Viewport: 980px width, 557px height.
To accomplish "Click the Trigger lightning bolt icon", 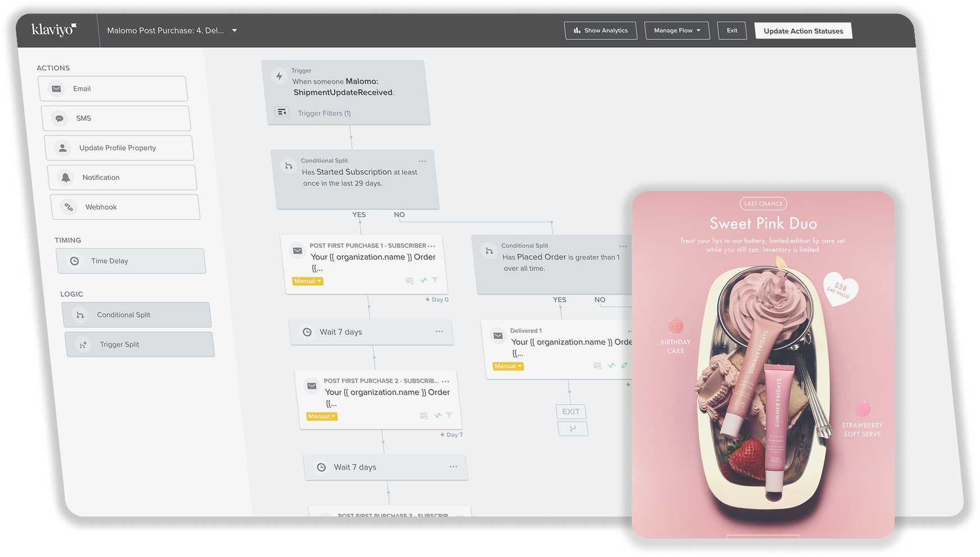I will [279, 76].
